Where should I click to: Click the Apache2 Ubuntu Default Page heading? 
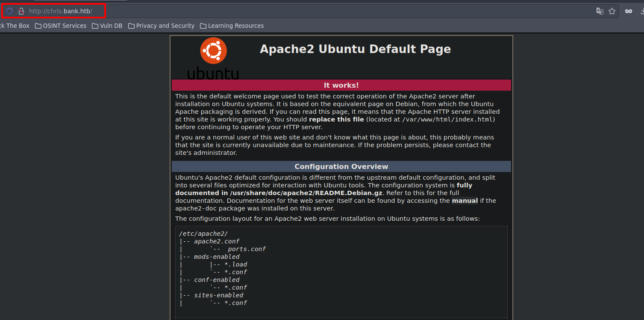tap(355, 49)
